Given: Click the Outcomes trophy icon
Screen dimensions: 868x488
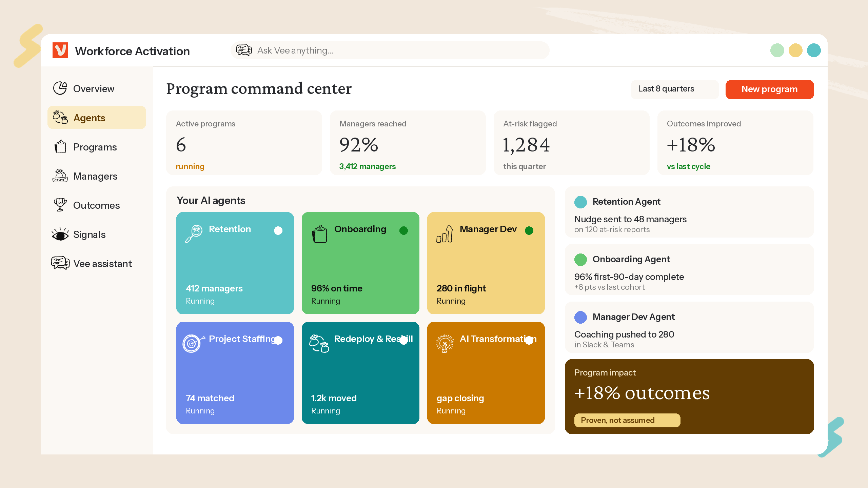Looking at the screenshot, I should [60, 205].
